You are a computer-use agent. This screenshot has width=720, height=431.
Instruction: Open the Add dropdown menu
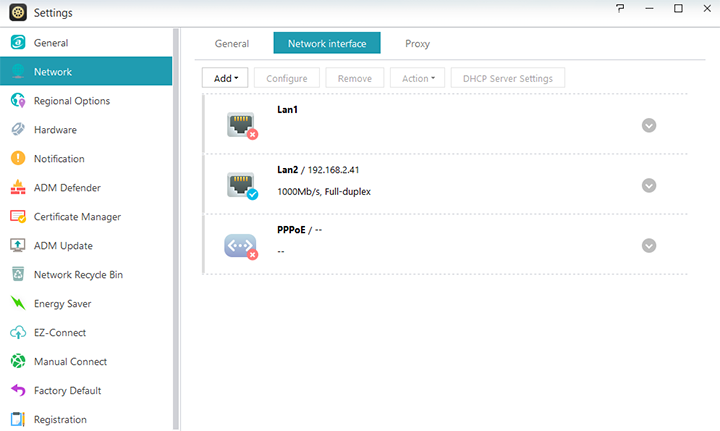pos(225,78)
